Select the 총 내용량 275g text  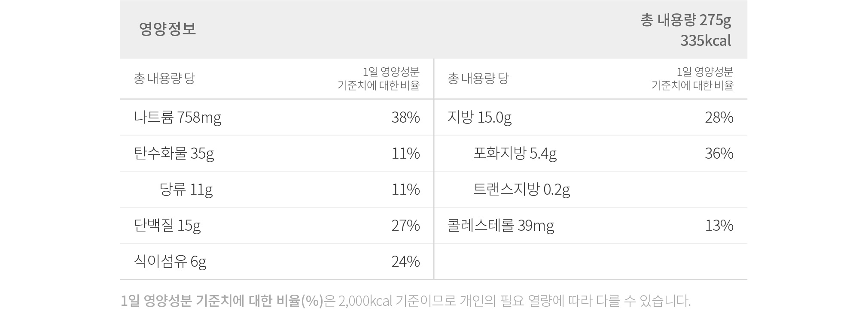pos(686,20)
